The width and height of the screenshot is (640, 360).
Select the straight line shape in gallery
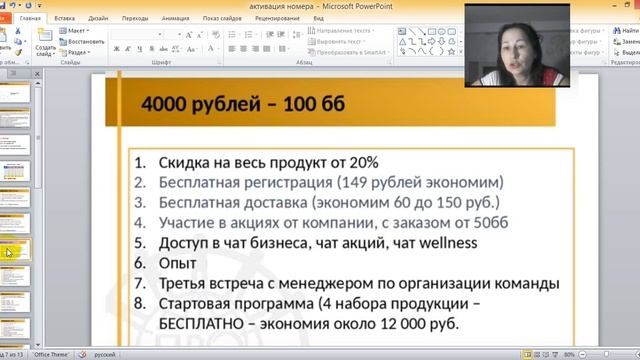[x=412, y=31]
